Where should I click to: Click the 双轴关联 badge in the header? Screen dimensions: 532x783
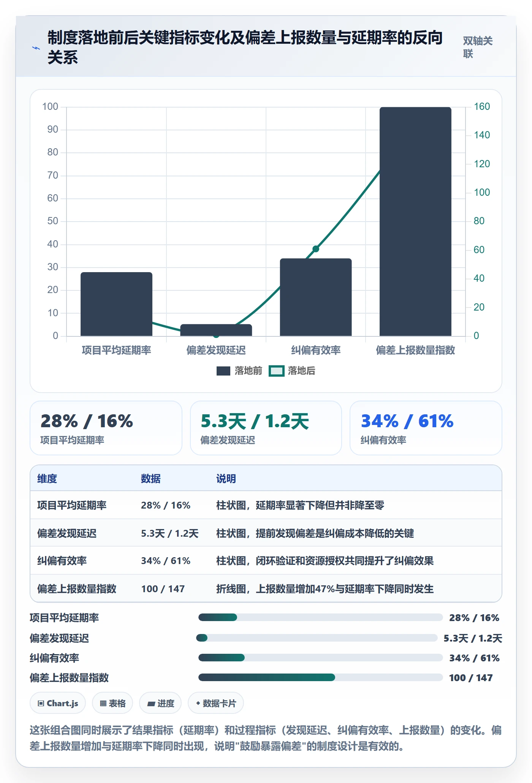[478, 47]
